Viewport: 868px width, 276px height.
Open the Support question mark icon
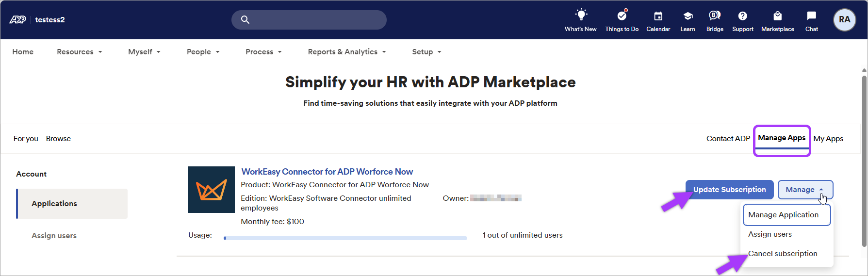tap(743, 16)
